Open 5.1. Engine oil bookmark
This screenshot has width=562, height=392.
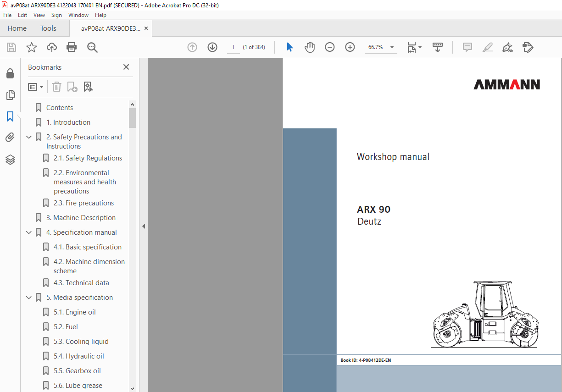point(75,312)
